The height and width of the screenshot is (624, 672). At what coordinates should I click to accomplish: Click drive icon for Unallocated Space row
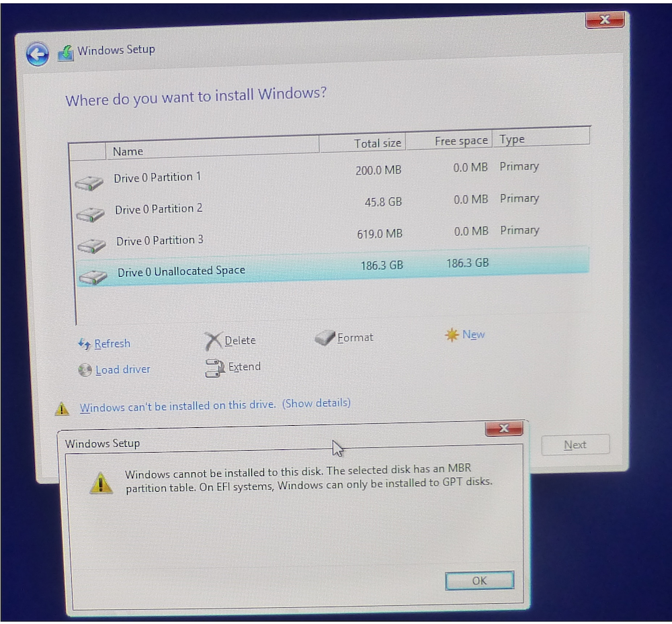coord(93,277)
